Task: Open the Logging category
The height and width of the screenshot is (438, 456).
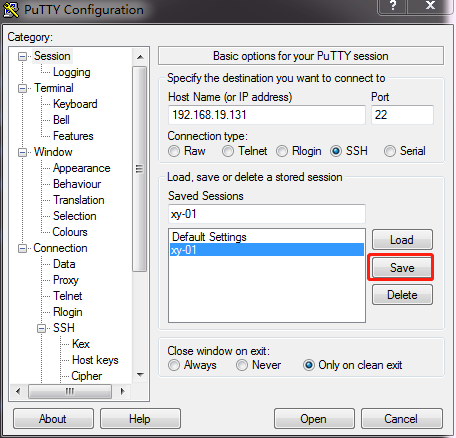Action: click(x=72, y=72)
